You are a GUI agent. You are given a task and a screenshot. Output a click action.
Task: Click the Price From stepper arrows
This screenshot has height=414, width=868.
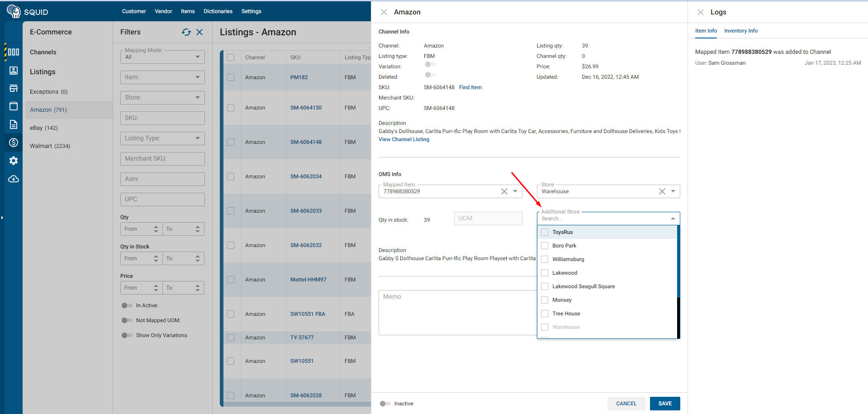tap(156, 288)
